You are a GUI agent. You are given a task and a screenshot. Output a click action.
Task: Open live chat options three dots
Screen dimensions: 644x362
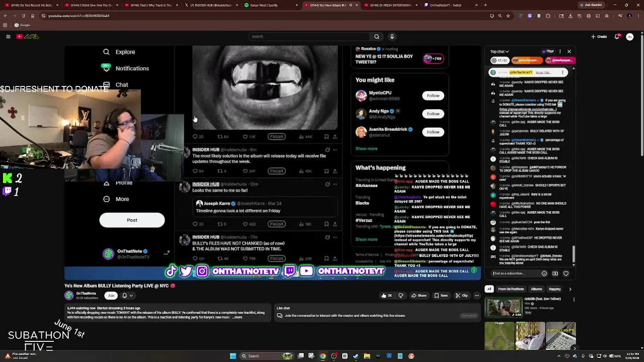[560, 51]
